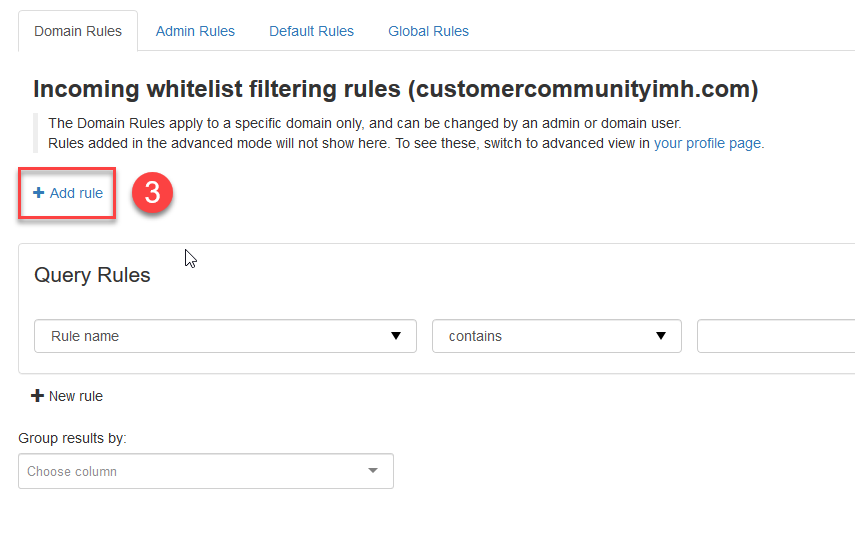Image resolution: width=855 pixels, height=536 pixels.
Task: Open the 'Choose column' grouping dropdown
Action: tap(195, 471)
